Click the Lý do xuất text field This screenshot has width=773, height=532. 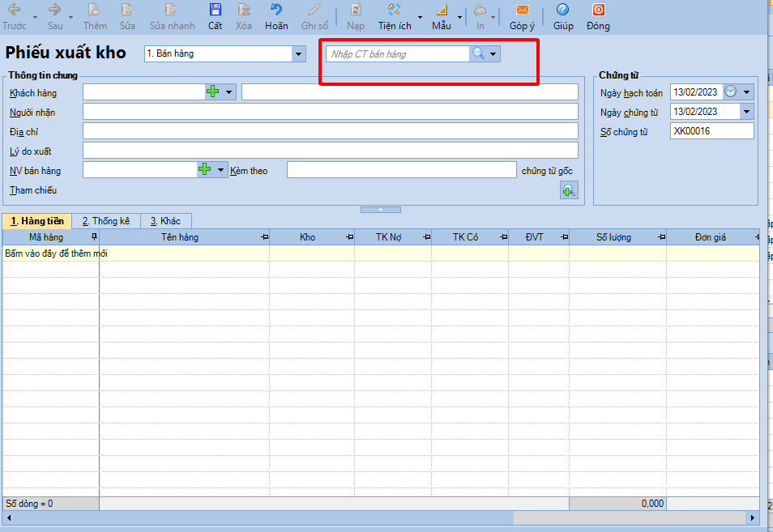click(x=331, y=151)
